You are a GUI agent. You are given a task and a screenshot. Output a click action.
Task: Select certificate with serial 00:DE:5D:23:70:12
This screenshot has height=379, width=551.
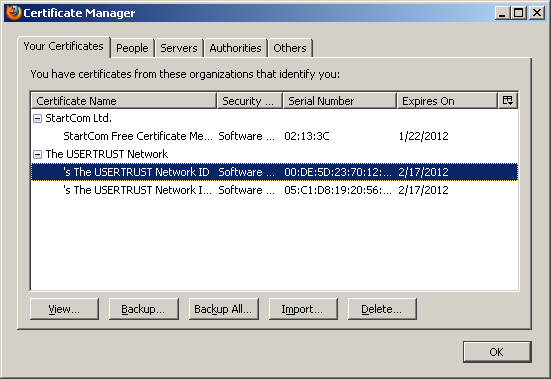[274, 172]
